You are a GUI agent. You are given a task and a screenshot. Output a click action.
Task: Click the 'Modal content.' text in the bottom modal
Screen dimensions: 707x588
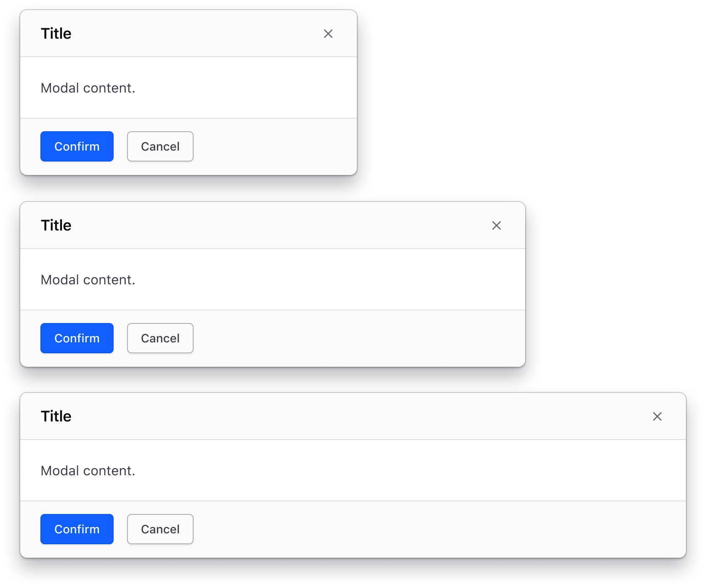tap(88, 471)
